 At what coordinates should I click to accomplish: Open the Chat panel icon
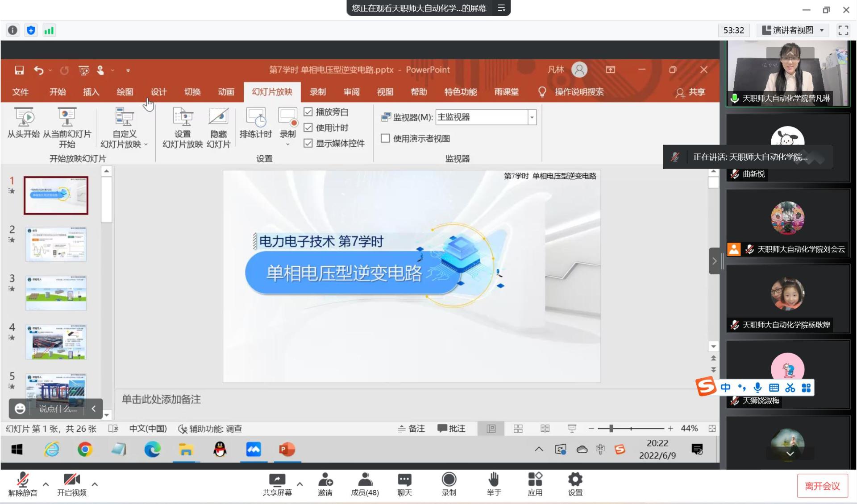point(404,480)
